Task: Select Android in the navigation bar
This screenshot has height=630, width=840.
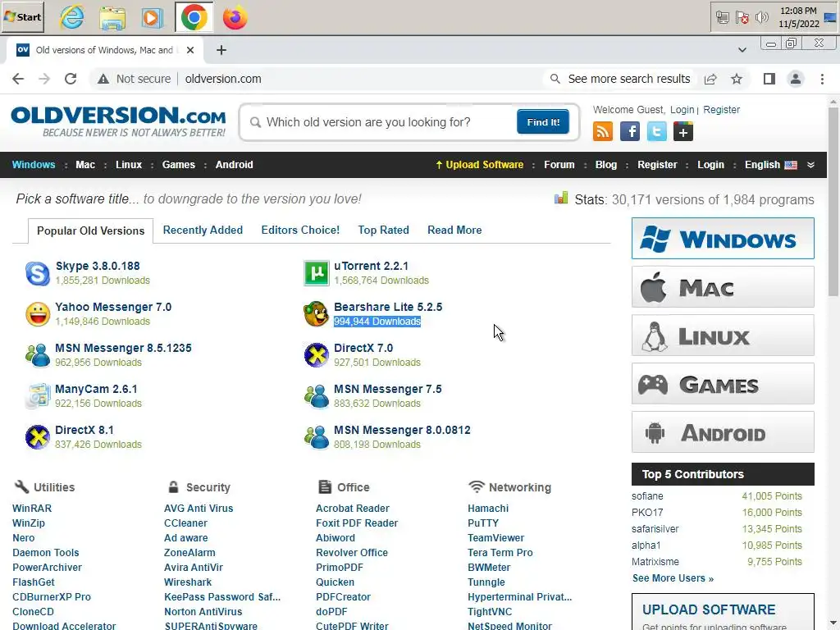Action: pyautogui.click(x=234, y=165)
